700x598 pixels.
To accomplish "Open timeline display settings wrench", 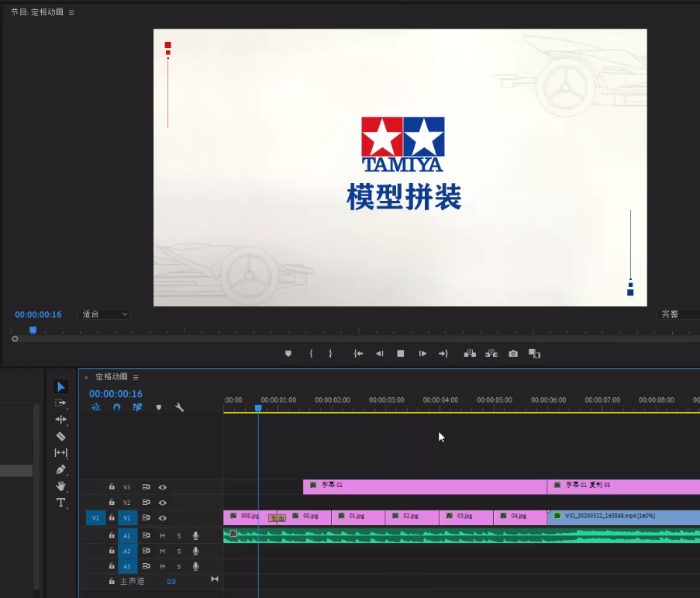I will 180,407.
